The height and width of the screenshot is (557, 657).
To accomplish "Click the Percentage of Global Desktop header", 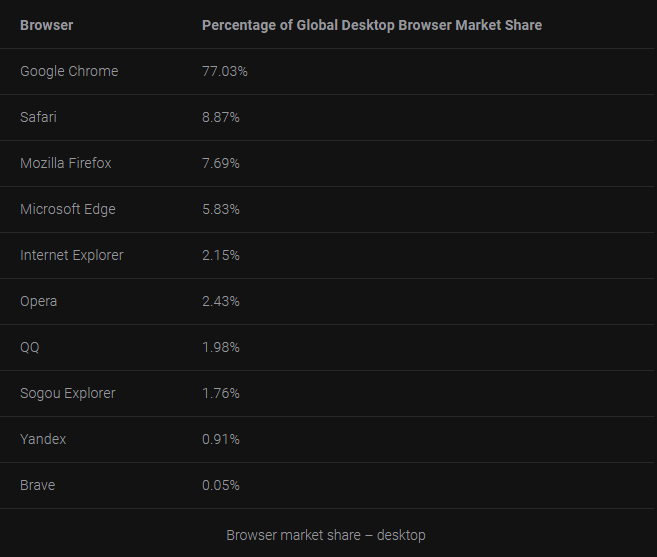I will point(371,25).
